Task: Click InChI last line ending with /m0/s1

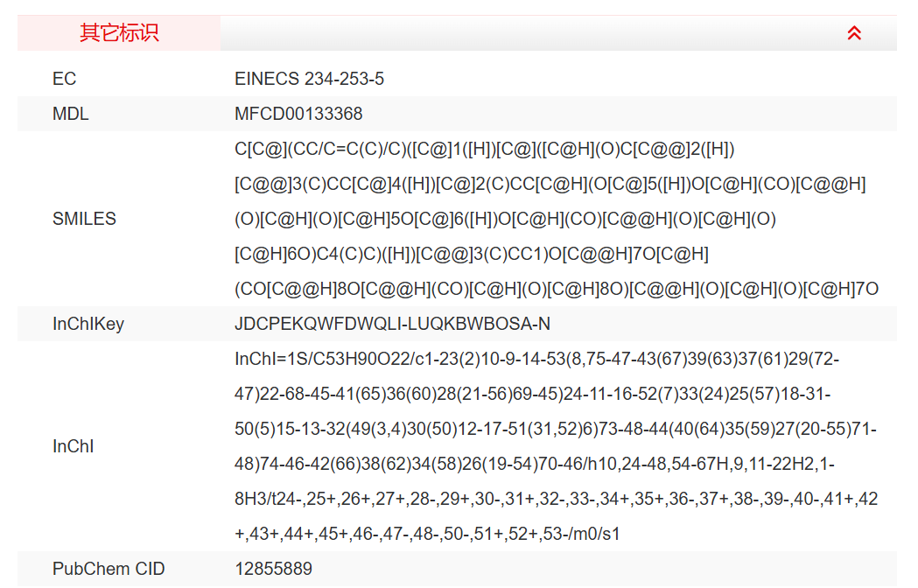Action: (427, 534)
